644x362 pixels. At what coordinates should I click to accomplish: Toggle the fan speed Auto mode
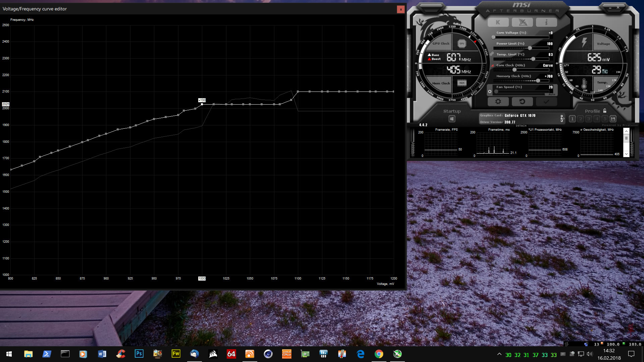552,95
